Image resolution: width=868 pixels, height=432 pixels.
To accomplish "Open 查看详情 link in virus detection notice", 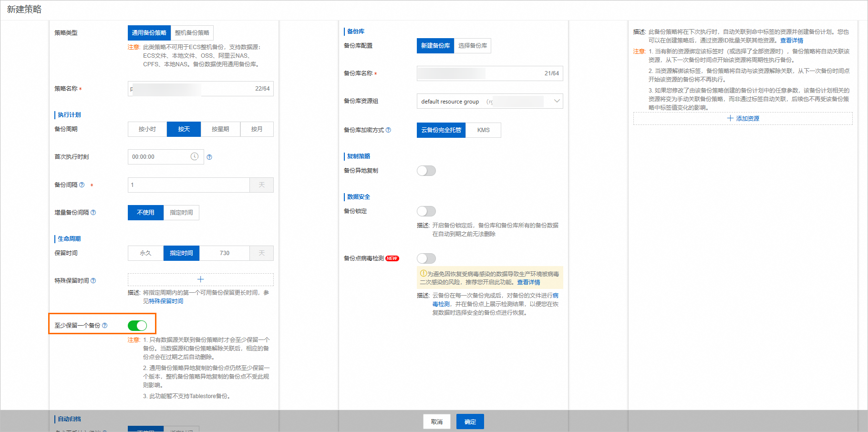I will coord(529,282).
